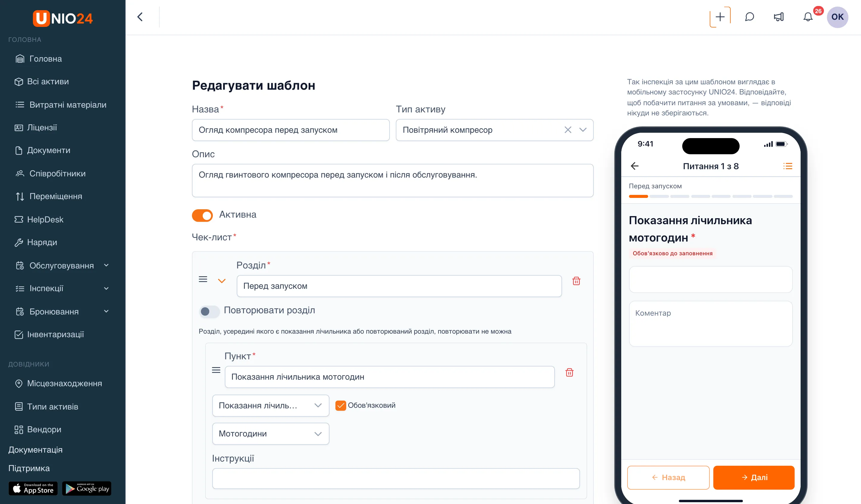Open the Підтримка link
Screen dimensions: 861x504
(29, 468)
